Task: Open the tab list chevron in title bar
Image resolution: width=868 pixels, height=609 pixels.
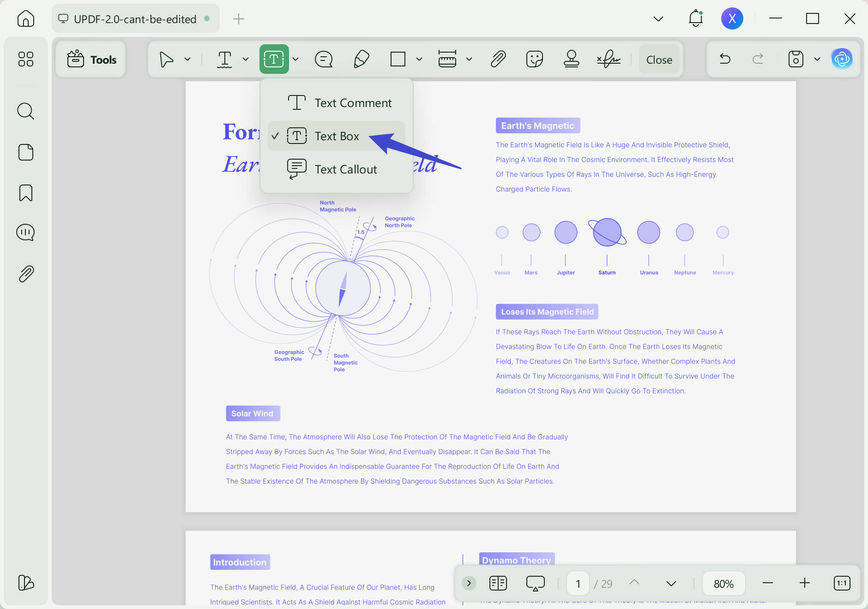Action: point(658,19)
